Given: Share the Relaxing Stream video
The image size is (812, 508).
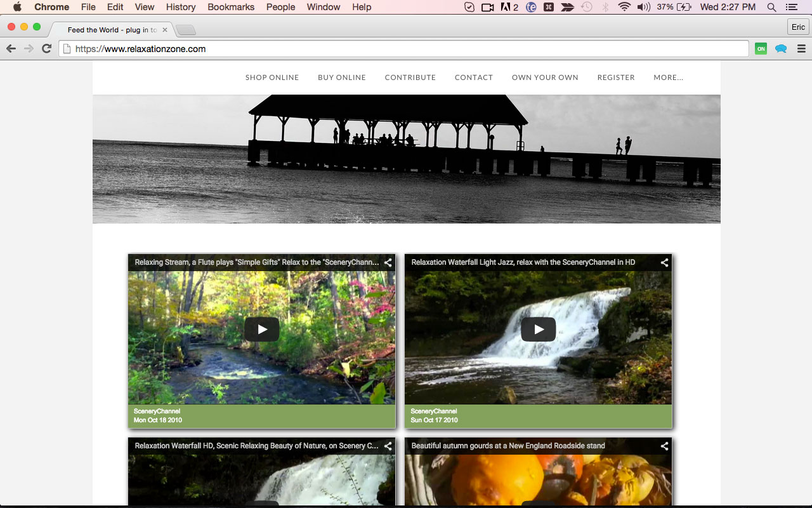Looking at the screenshot, I should click(388, 262).
